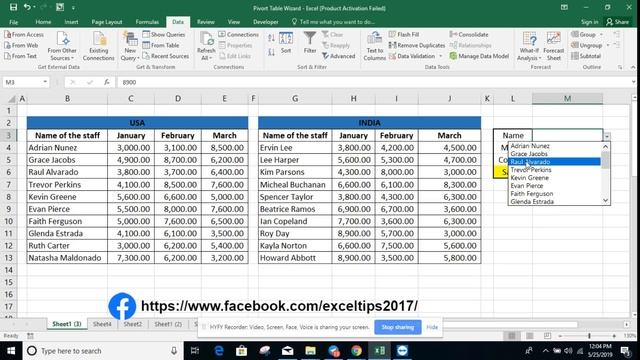This screenshot has height=360, width=640.
Task: Open Windows Start menu
Action: tap(11, 351)
